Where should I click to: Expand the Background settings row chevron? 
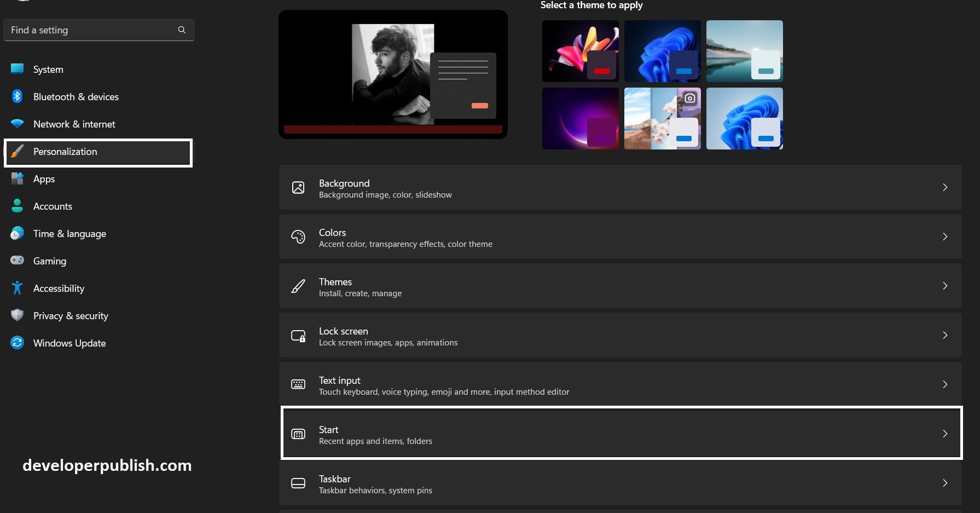click(x=945, y=187)
